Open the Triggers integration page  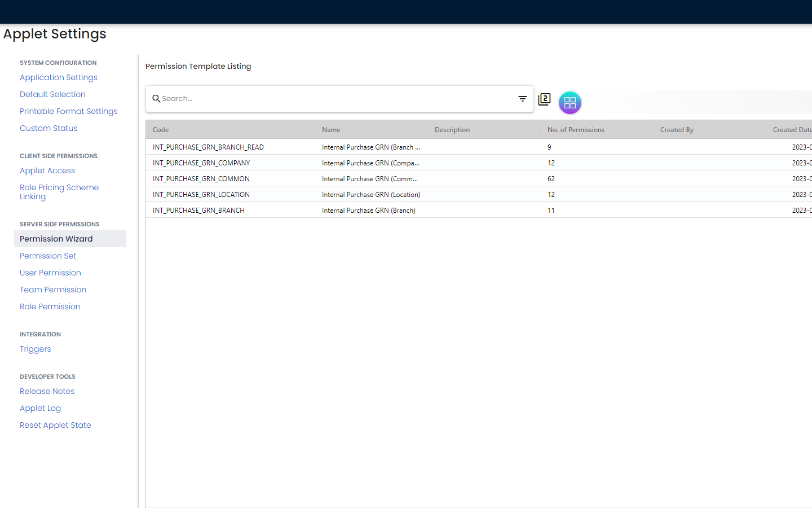(x=36, y=349)
